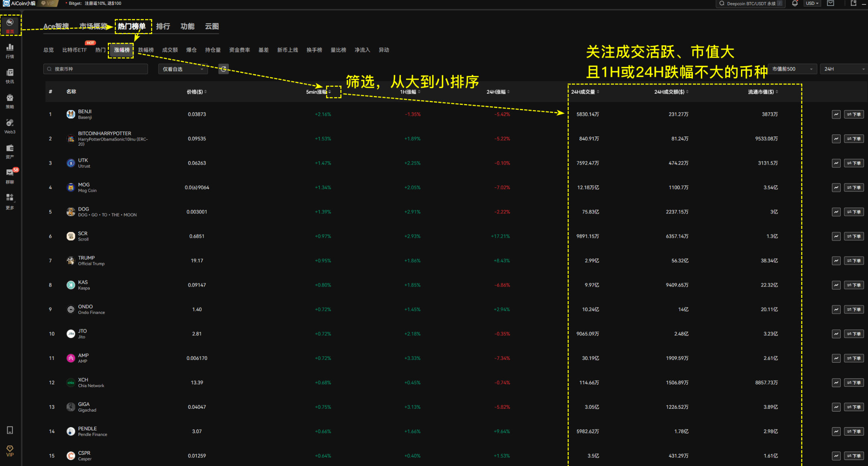Open the Bitget 注册返10% promo link
Image resolution: width=868 pixels, height=466 pixels.
click(x=95, y=3)
